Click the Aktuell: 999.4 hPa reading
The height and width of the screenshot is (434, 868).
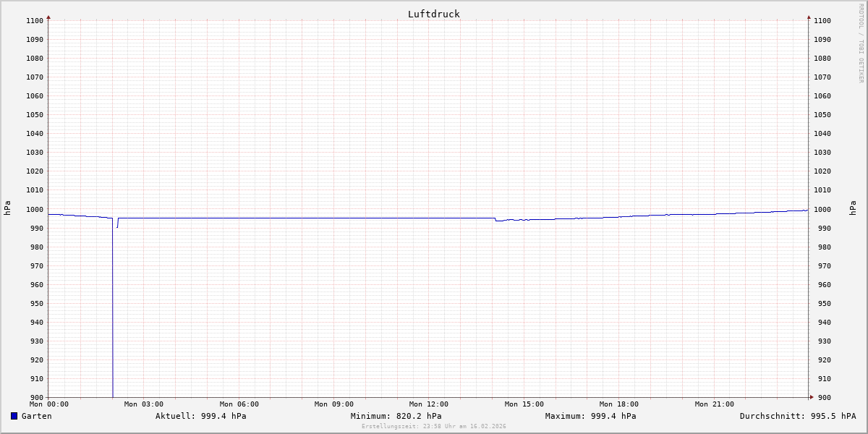(200, 416)
